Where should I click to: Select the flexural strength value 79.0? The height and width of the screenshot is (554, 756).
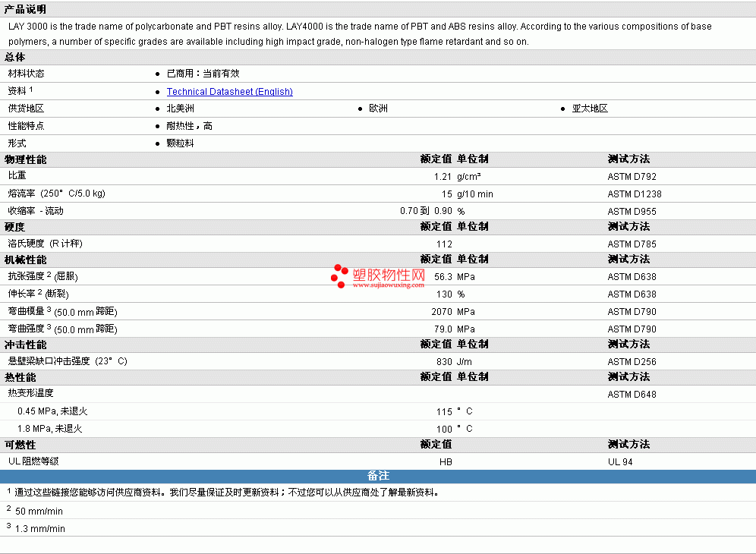(x=443, y=329)
